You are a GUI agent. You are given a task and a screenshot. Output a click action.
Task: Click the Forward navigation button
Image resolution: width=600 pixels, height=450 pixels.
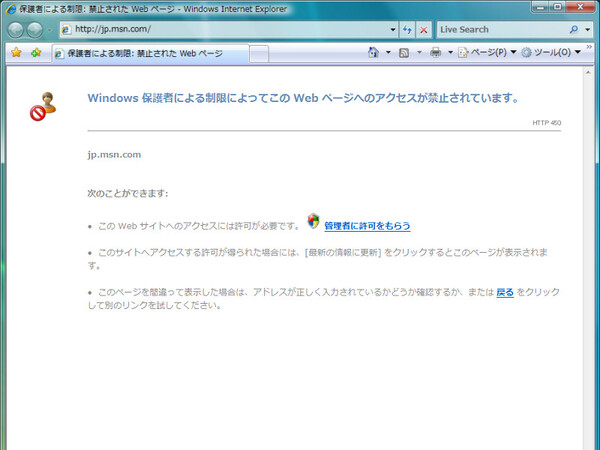click(x=35, y=30)
